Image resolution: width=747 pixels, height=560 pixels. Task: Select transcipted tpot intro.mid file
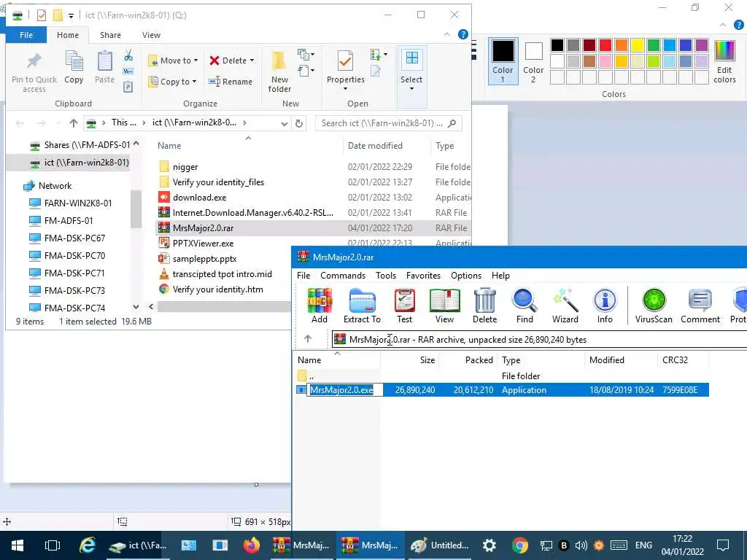[222, 274]
